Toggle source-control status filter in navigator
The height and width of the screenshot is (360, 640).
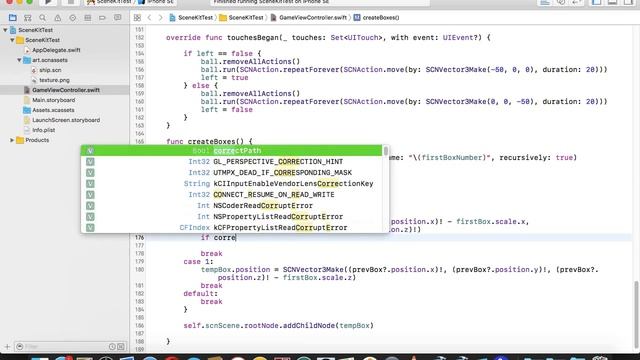point(121,347)
